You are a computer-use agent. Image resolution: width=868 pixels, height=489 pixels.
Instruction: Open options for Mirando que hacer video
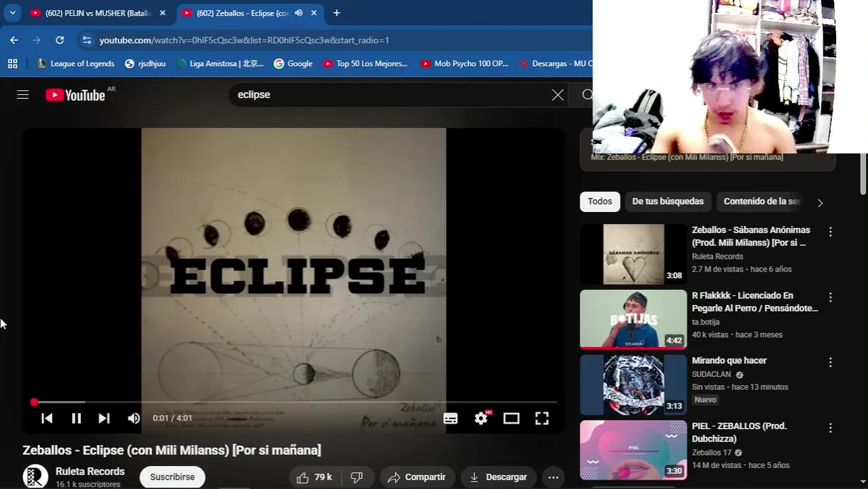coord(830,363)
